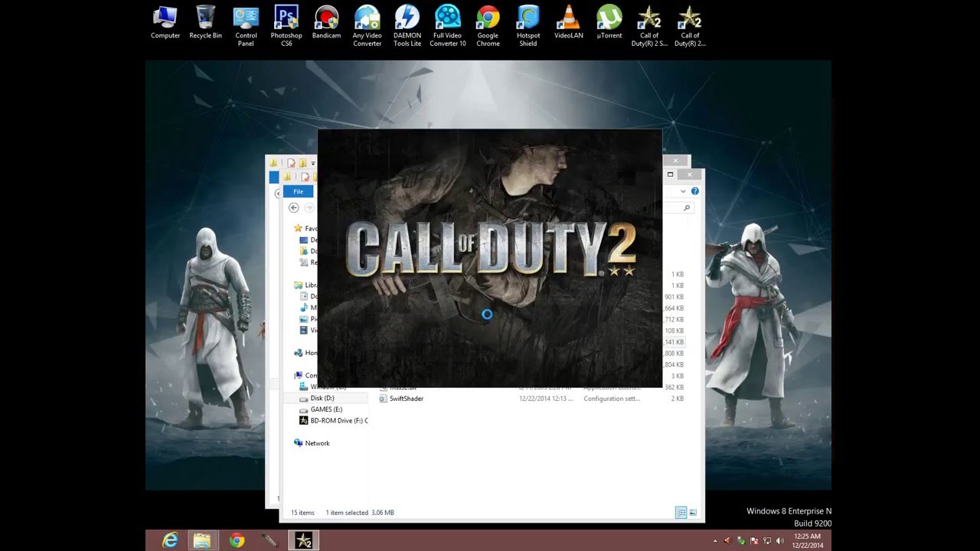
Task: Select BD-ROM Drive (F:) entry
Action: (333, 421)
